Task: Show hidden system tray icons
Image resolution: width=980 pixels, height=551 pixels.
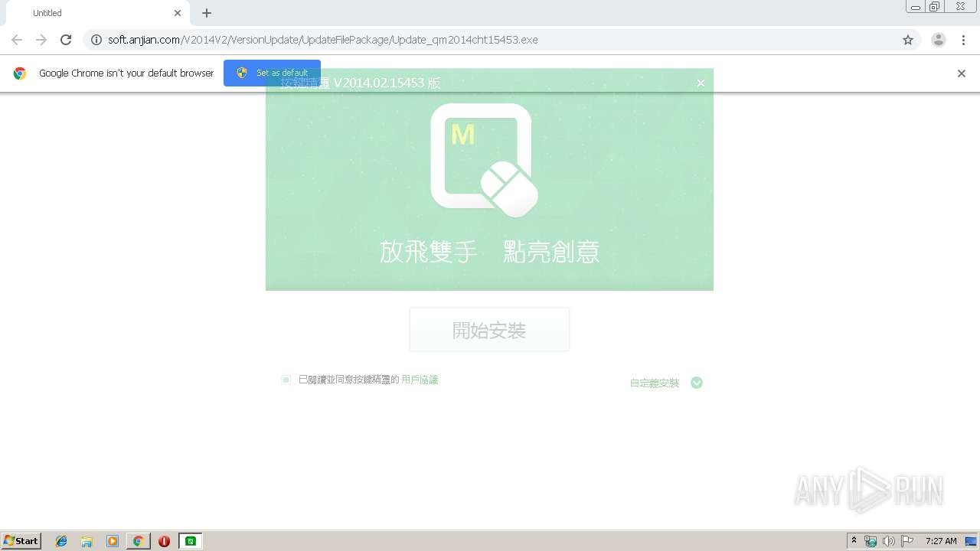Action: click(x=854, y=541)
